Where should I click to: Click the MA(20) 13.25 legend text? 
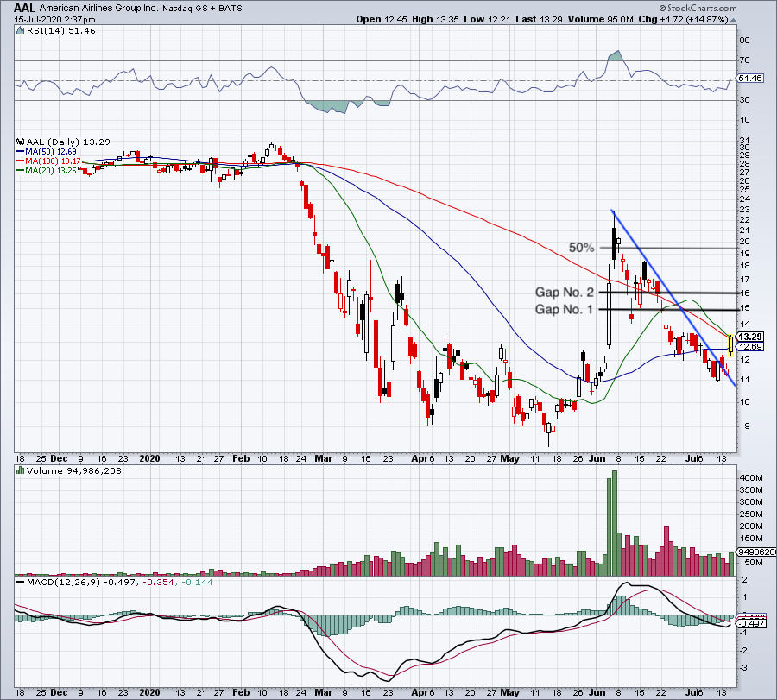51,170
